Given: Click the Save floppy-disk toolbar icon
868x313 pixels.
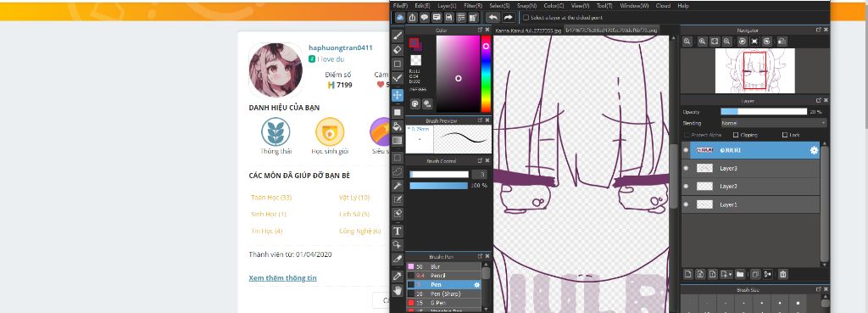Looking at the screenshot, I should 449,18.
